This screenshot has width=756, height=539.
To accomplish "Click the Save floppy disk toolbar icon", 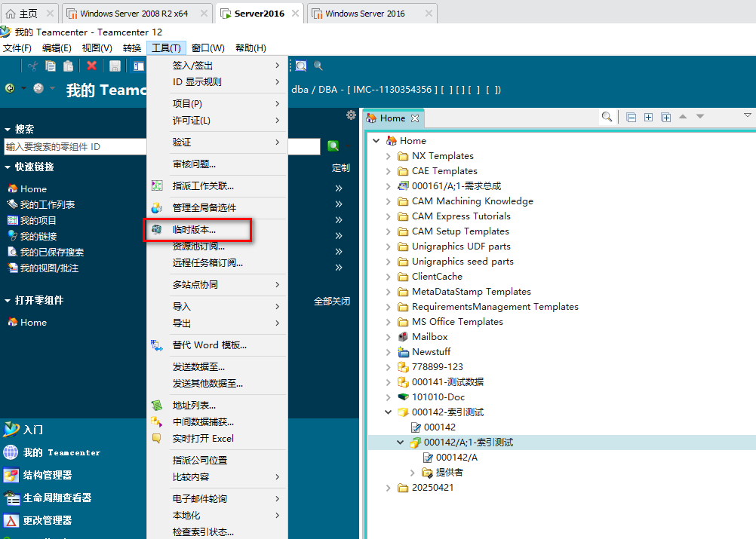I will (x=115, y=66).
